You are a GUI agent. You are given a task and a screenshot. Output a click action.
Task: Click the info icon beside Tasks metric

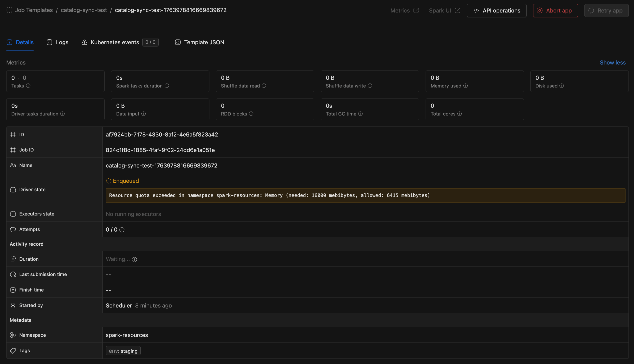[29, 86]
